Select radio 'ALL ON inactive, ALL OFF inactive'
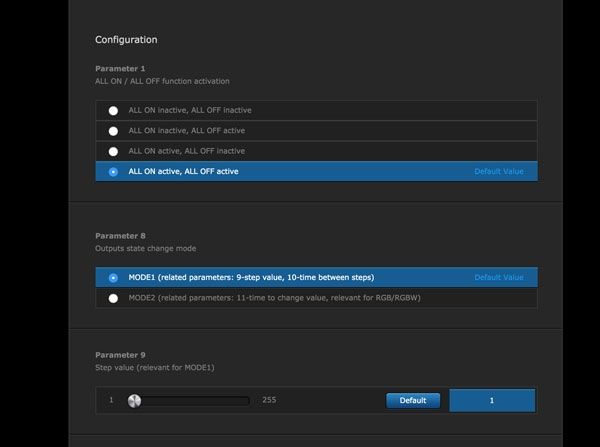 (x=113, y=111)
